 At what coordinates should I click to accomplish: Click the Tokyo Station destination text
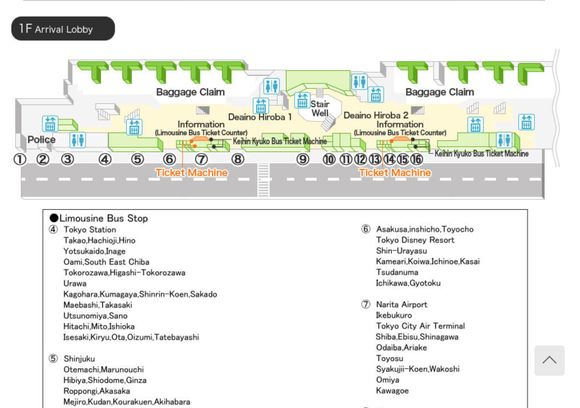tap(90, 229)
